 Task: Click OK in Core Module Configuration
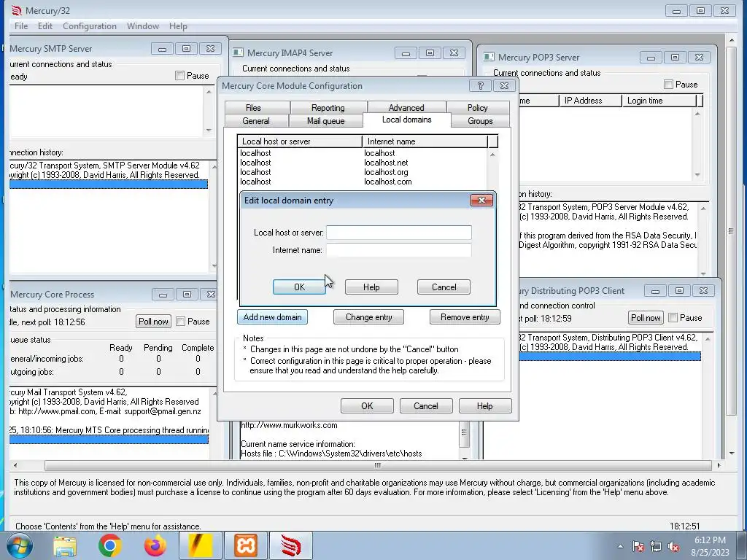(368, 405)
